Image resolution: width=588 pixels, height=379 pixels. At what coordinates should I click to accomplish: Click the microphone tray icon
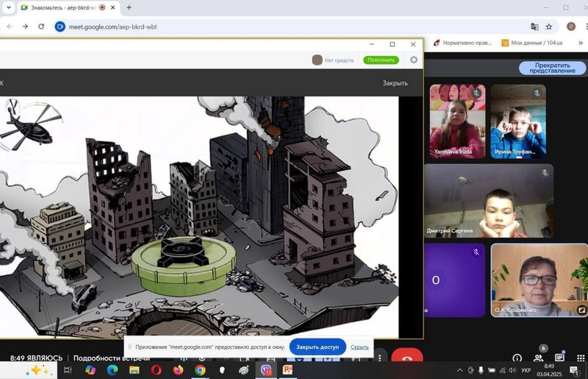coord(481,370)
